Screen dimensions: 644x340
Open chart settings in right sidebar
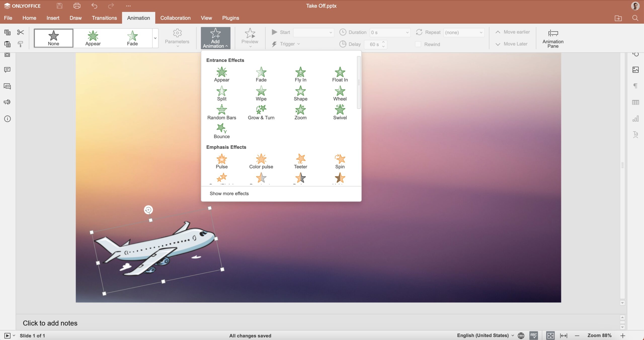click(x=635, y=119)
